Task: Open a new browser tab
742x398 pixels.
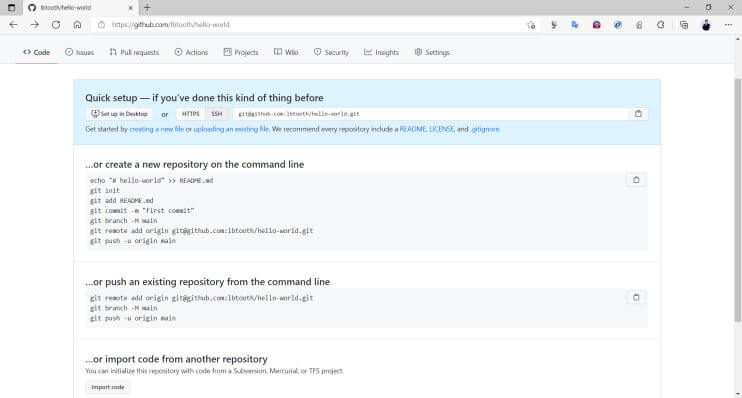Action: coord(147,8)
